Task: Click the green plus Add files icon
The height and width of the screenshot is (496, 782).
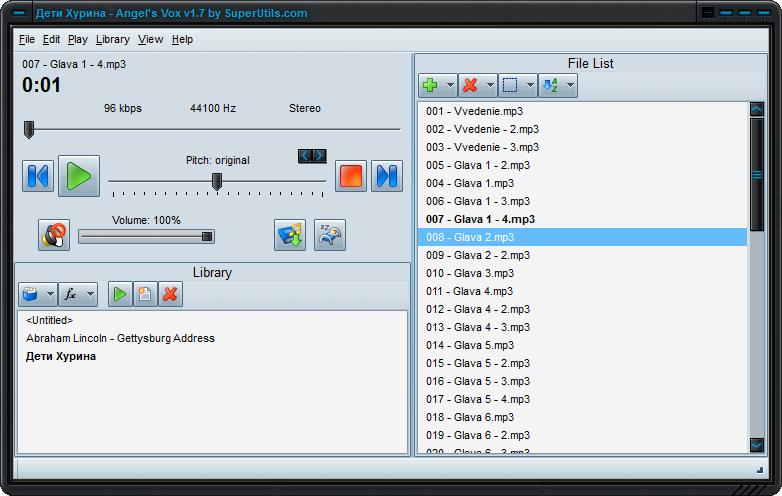Action: (430, 85)
